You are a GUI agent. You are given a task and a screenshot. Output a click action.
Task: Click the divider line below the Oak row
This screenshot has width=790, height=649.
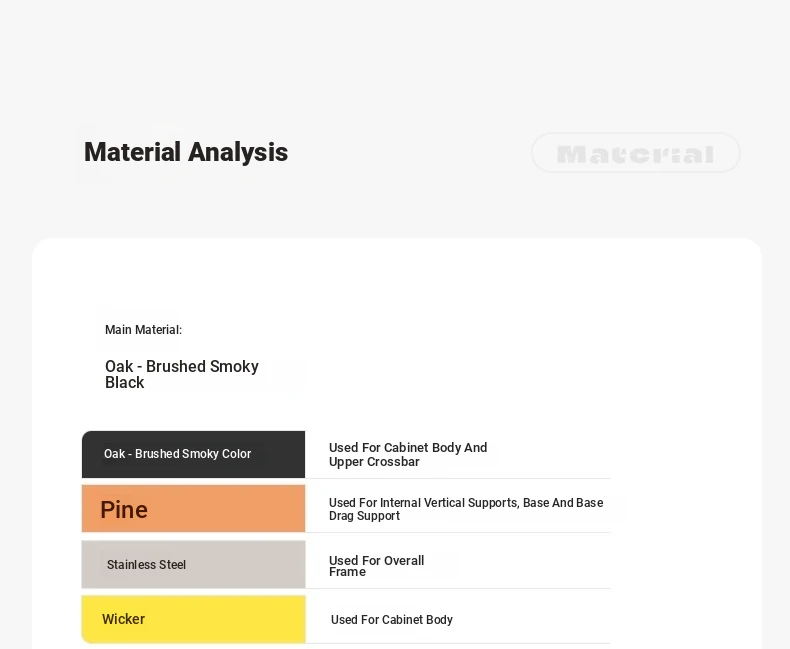click(x=457, y=479)
